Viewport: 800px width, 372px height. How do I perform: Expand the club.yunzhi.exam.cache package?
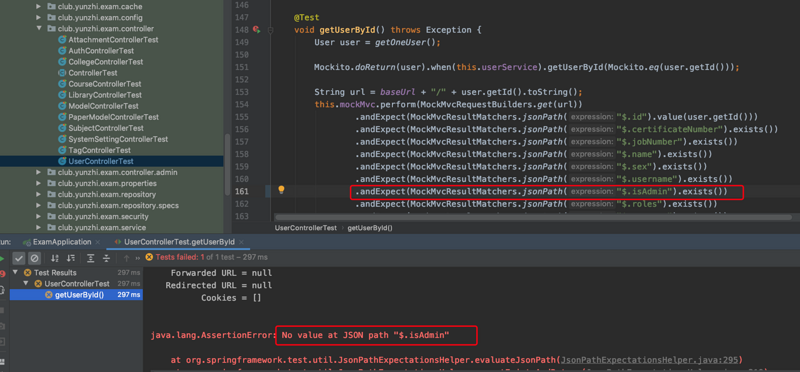point(38,7)
